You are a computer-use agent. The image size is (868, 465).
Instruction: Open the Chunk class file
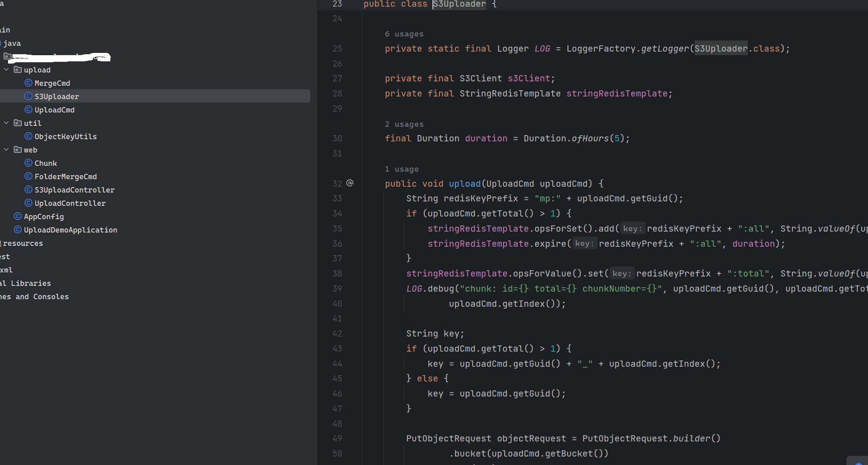tap(45, 163)
